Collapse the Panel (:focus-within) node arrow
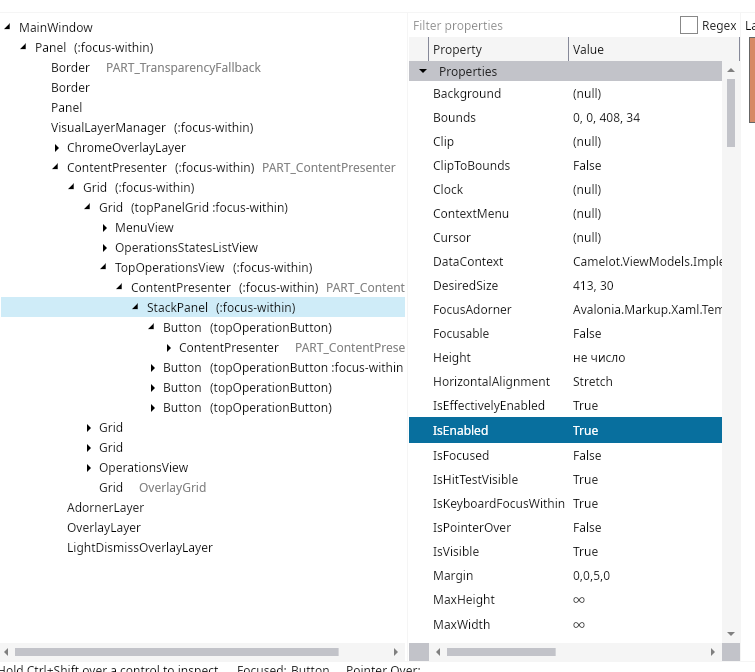 23,47
